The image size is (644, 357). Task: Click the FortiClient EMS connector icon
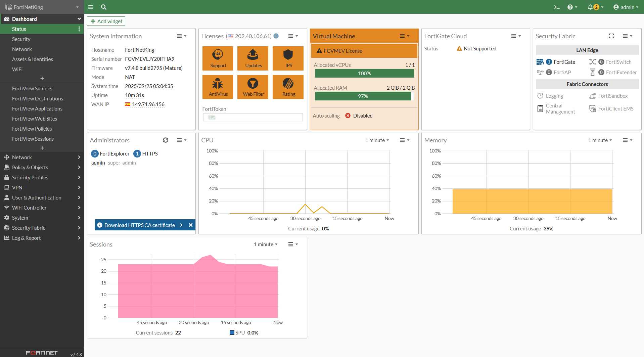click(x=593, y=108)
